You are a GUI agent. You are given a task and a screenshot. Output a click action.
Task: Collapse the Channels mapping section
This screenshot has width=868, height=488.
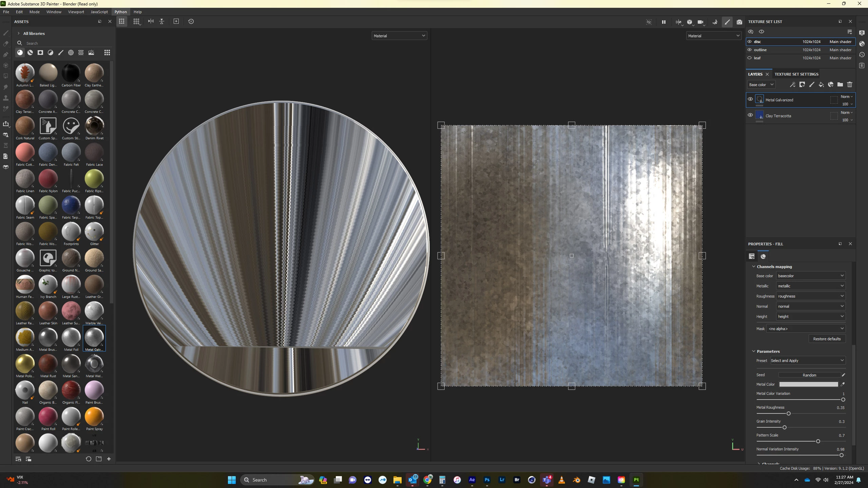(x=754, y=267)
